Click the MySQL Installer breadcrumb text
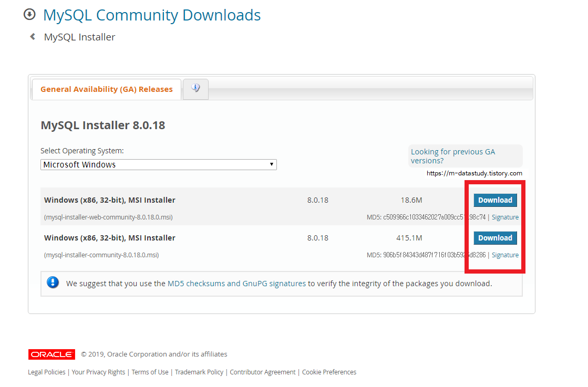Image resolution: width=588 pixels, height=387 pixels. click(x=79, y=37)
